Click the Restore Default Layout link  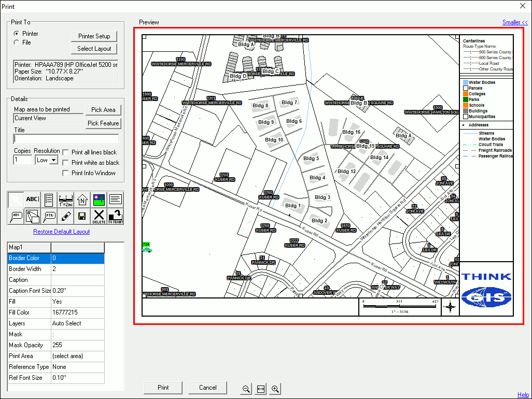(x=62, y=232)
